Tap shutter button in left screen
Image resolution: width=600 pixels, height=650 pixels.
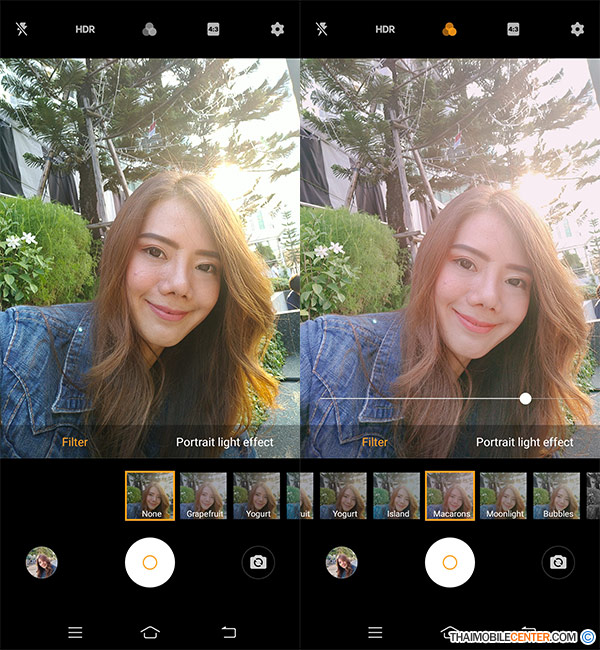tap(150, 563)
